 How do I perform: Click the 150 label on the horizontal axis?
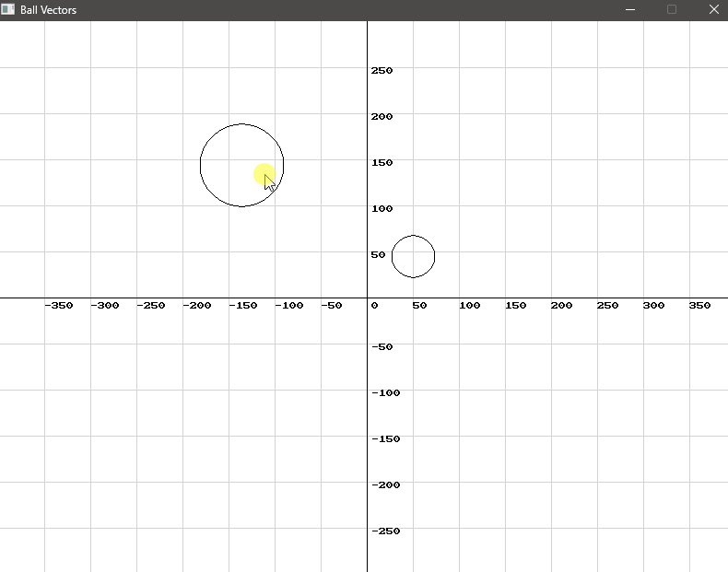point(515,306)
